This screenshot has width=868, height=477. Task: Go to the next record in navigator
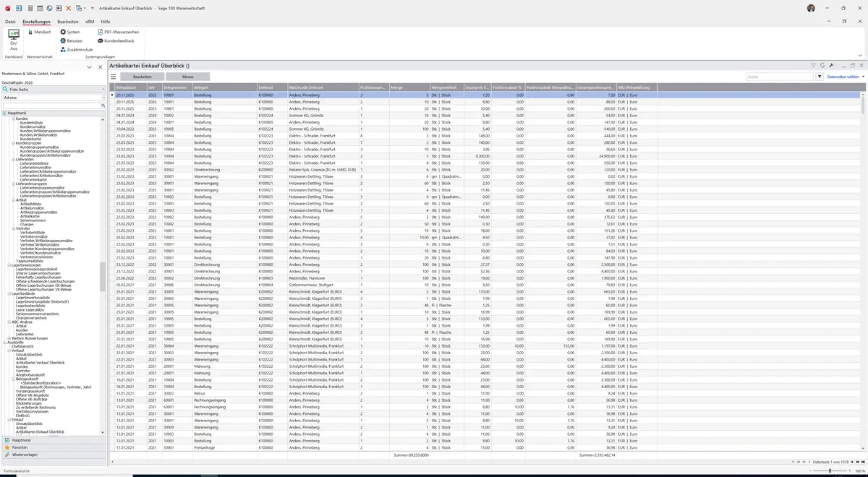[853, 462]
